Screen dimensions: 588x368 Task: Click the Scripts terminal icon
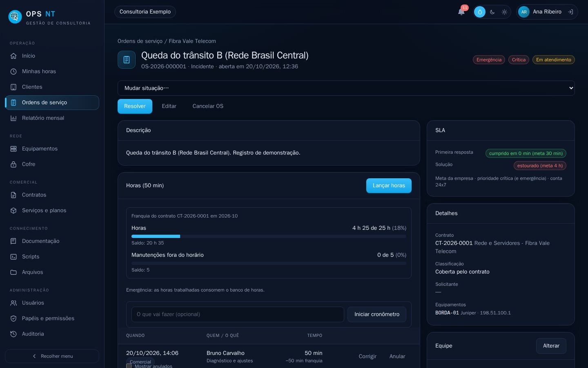13,257
